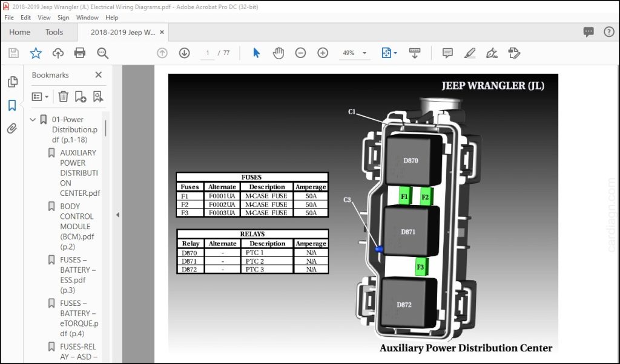
Task: Print the document with printer icon
Action: click(80, 53)
